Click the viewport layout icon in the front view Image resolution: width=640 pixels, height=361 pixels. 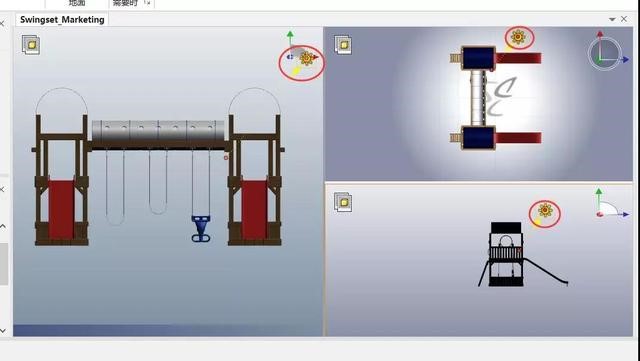(31, 45)
